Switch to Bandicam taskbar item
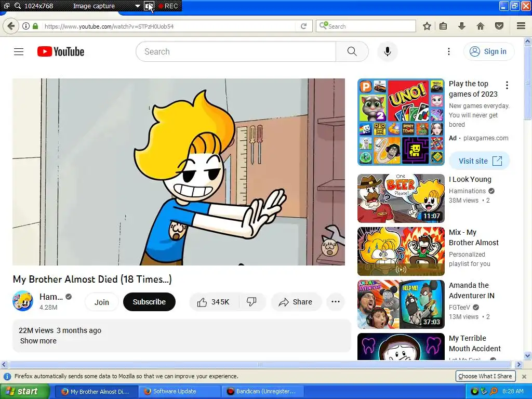 pyautogui.click(x=262, y=392)
